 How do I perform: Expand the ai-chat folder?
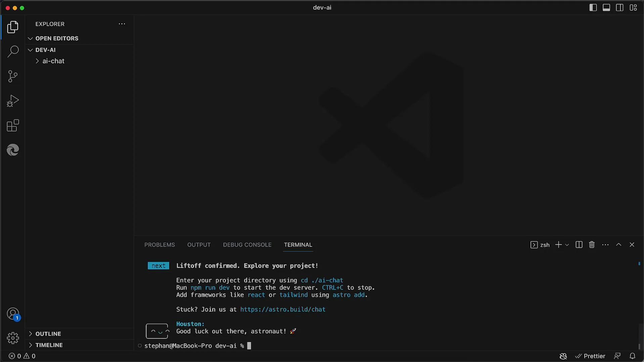(80, 61)
